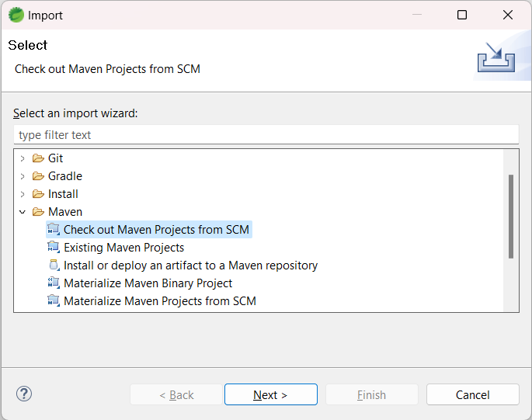Expand the Git category arrow

pos(23,158)
